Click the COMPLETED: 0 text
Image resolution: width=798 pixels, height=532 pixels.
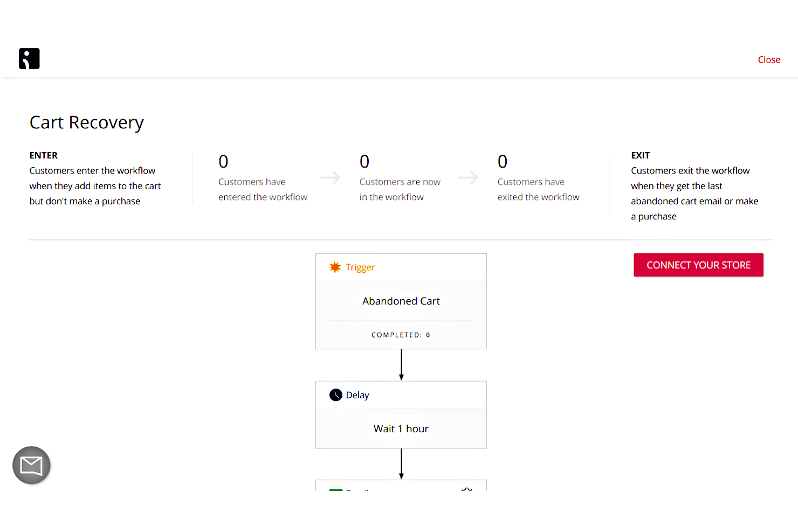401,335
